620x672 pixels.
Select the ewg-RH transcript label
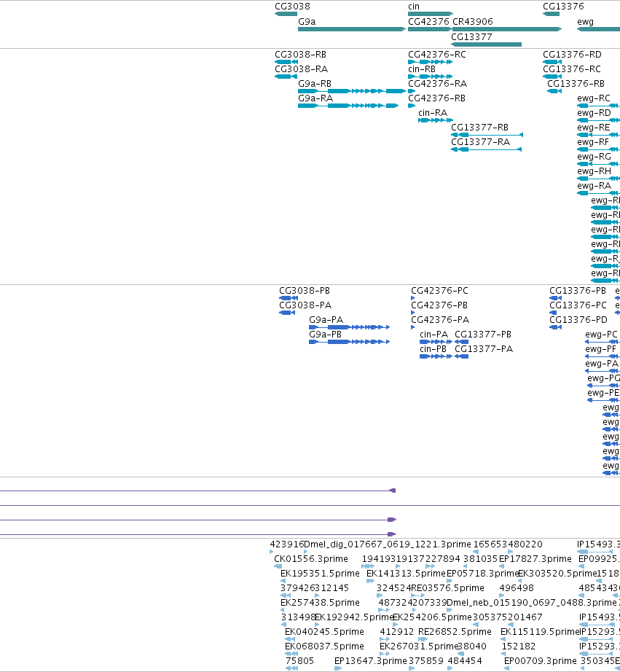click(x=594, y=171)
